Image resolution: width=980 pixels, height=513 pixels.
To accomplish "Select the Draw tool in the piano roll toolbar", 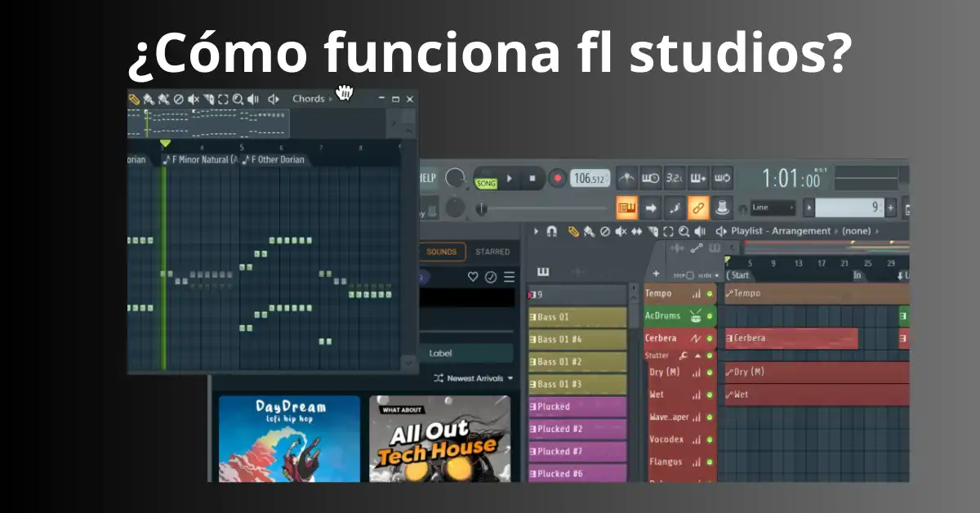I will (134, 98).
